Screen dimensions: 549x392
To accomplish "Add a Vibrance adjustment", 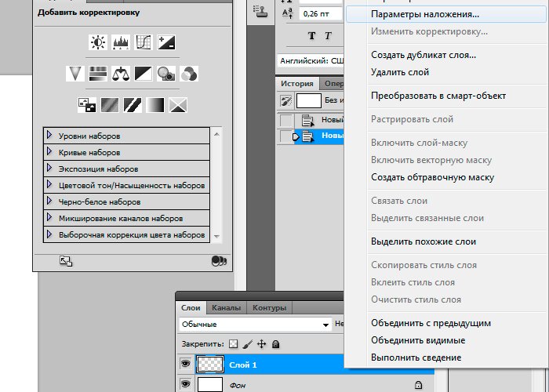I will pos(76,74).
